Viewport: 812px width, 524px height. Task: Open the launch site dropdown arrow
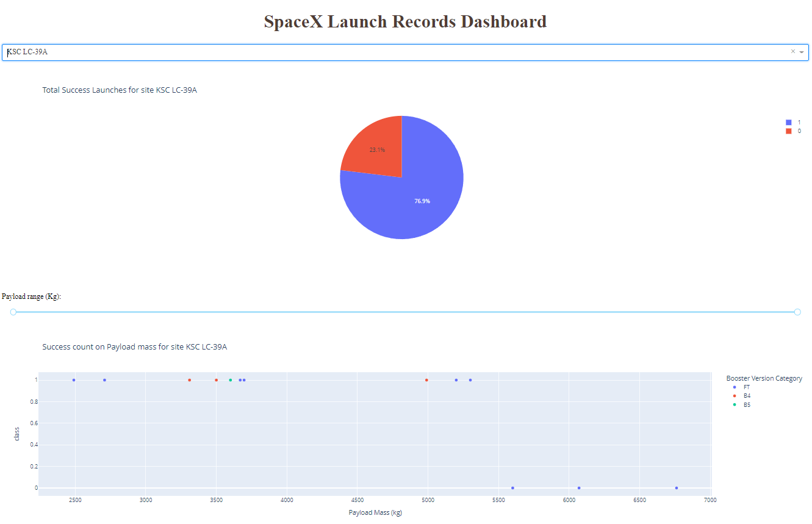click(x=802, y=52)
